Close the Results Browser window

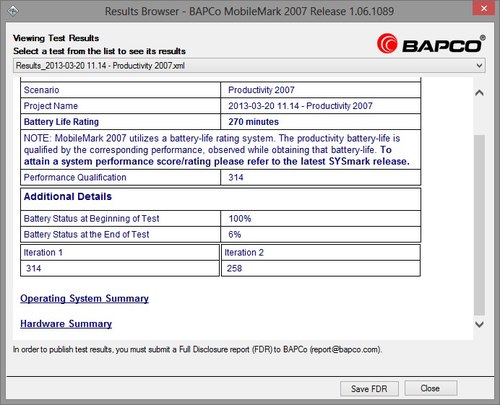pyautogui.click(x=484, y=9)
